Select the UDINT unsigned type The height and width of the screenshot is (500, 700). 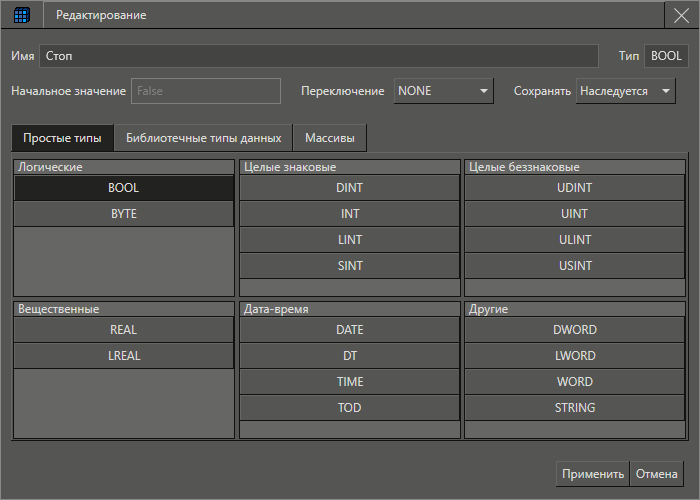[x=574, y=188]
